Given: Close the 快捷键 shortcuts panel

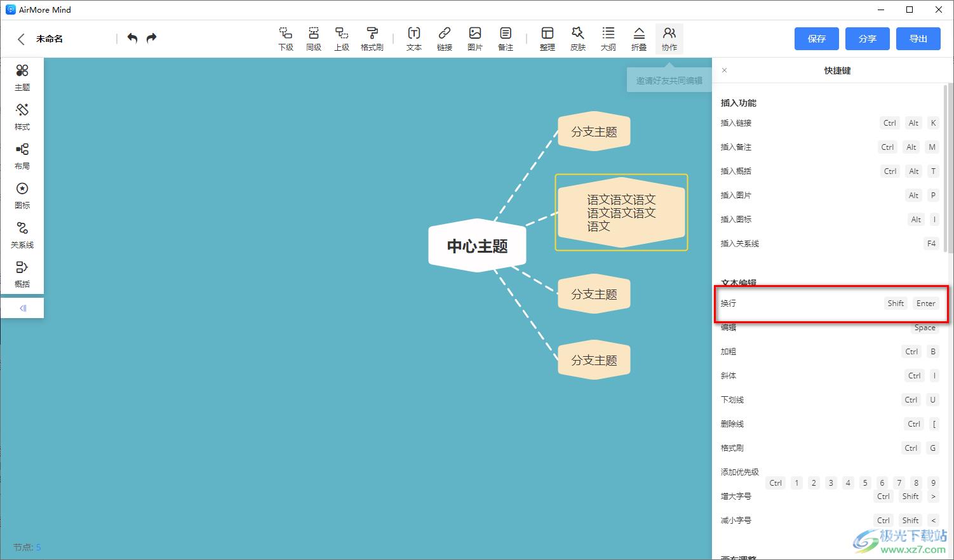Looking at the screenshot, I should (x=724, y=70).
